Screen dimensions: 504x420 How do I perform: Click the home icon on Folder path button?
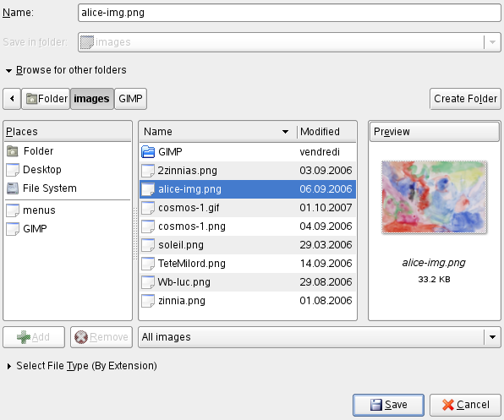tap(31, 99)
